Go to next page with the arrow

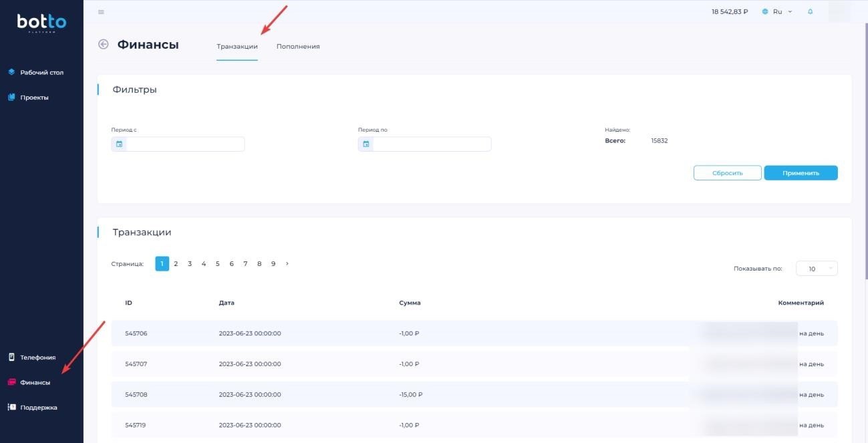pyautogui.click(x=287, y=264)
